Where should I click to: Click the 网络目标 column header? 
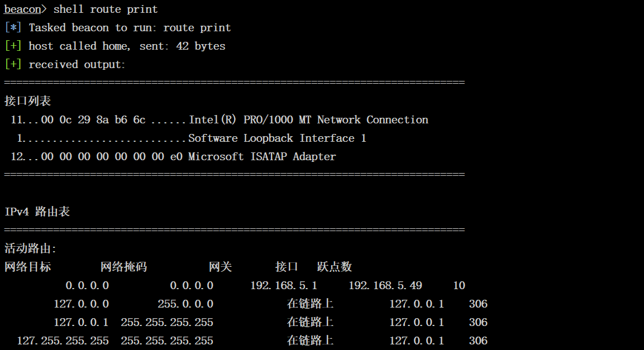pos(27,267)
